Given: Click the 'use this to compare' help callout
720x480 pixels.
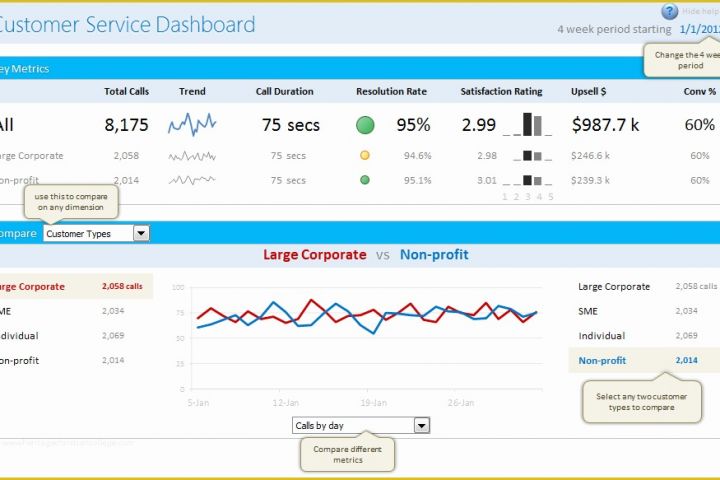Looking at the screenshot, I should (71, 202).
